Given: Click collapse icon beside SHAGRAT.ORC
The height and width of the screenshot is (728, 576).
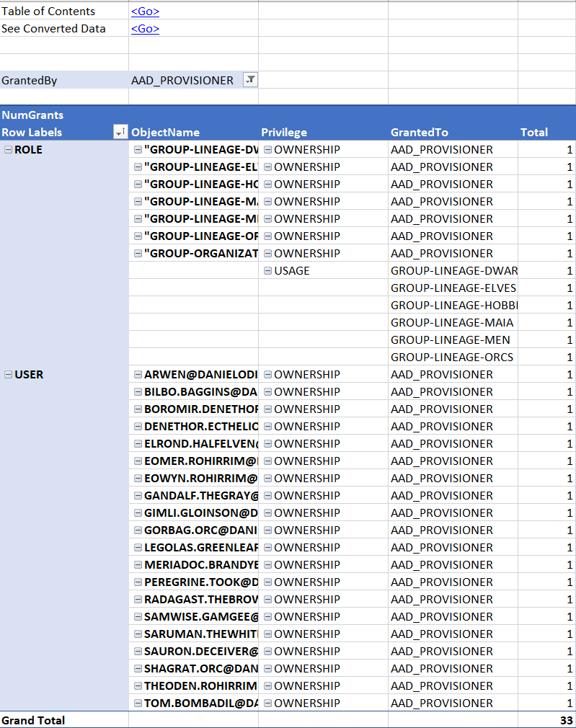Looking at the screenshot, I should (138, 669).
